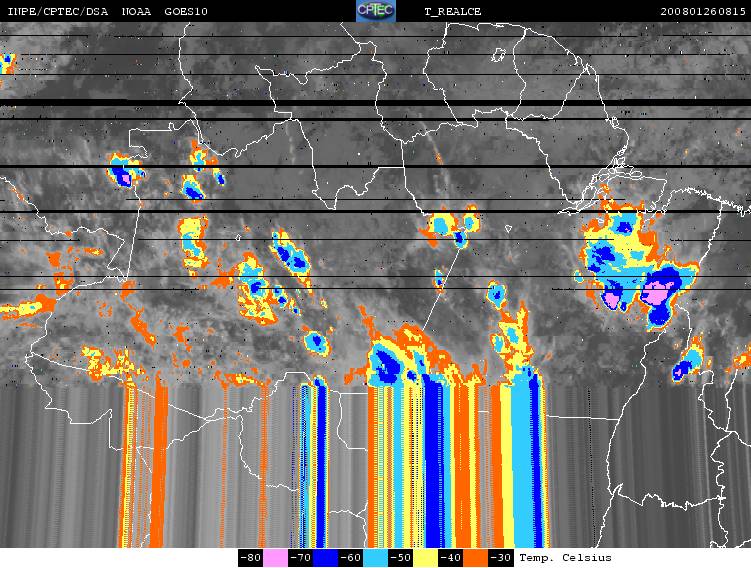Viewport: 751px width, 568px height.
Task: Select the light blue legend swatch
Action: 376,558
